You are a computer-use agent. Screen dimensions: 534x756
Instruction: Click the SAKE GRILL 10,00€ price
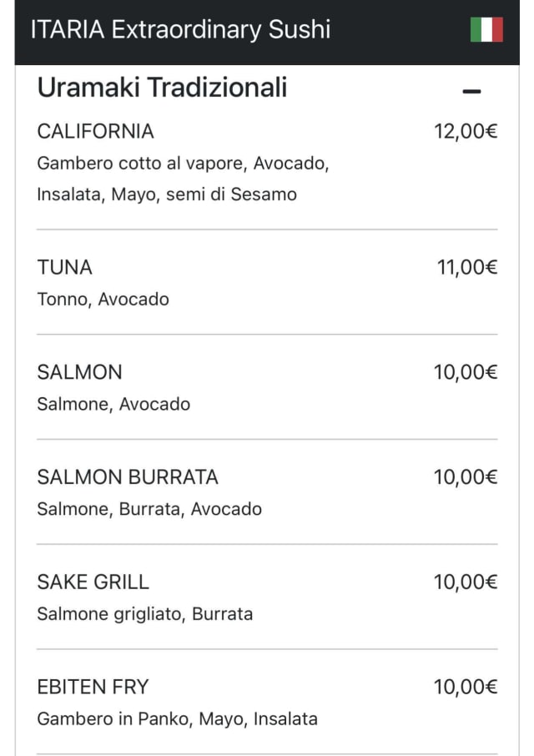pyautogui.click(x=466, y=582)
